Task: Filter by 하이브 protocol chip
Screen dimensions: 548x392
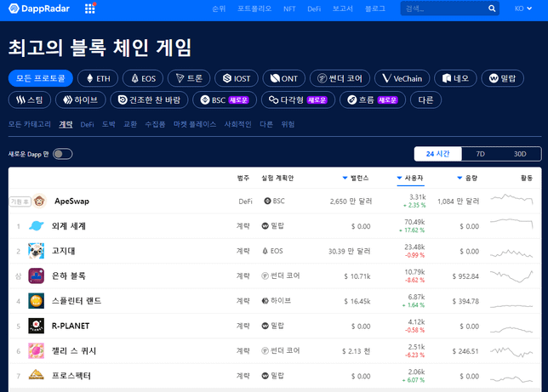Action: point(80,100)
